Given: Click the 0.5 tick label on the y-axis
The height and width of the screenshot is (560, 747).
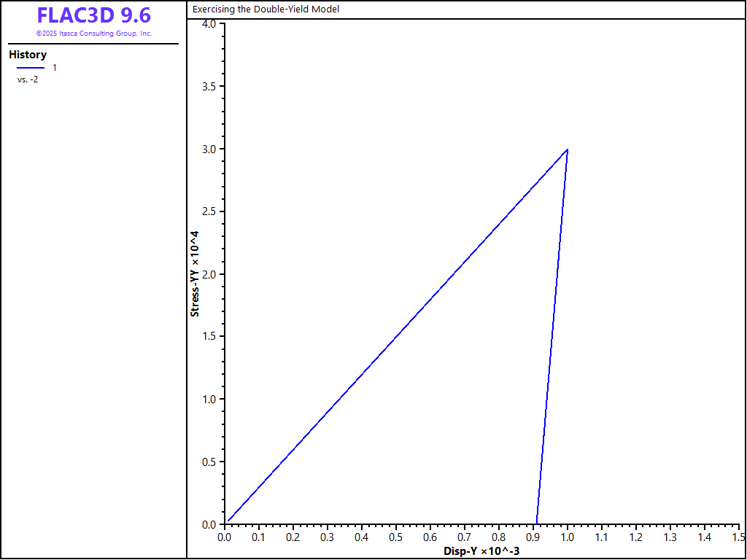Looking at the screenshot, I should pyautogui.click(x=209, y=462).
